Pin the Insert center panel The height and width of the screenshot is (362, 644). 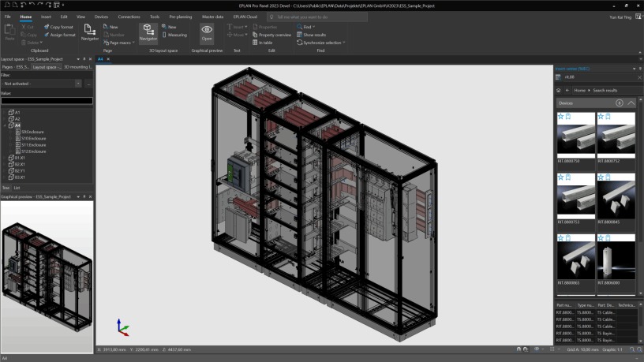coord(640,69)
